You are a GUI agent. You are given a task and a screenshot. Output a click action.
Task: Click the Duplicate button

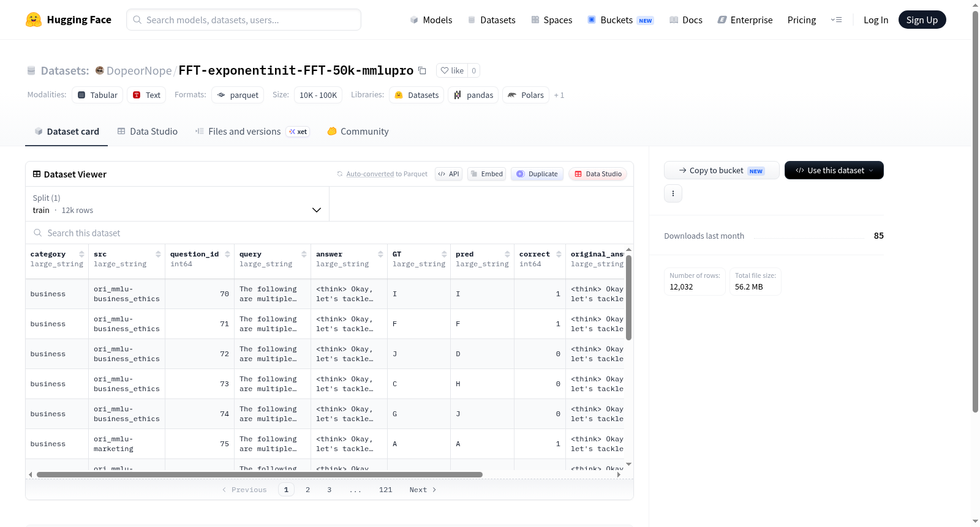tap(537, 174)
